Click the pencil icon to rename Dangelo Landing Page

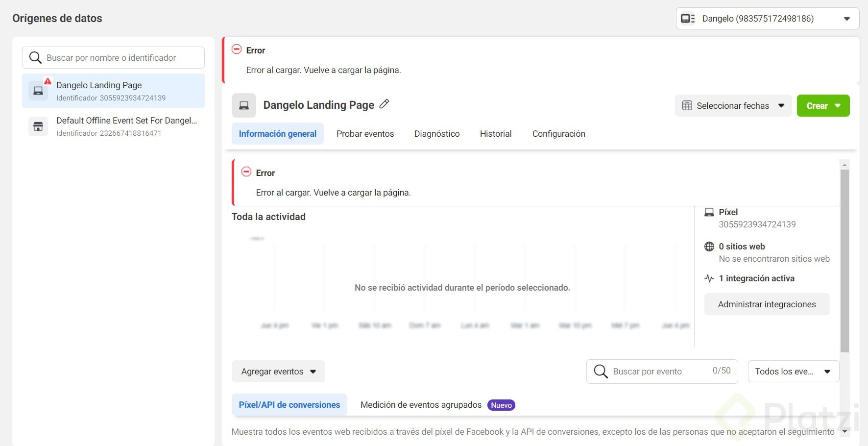point(385,104)
